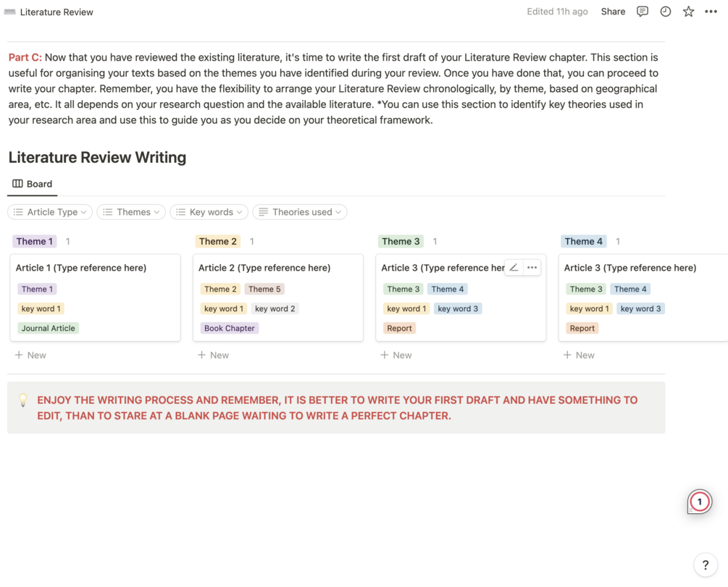Viewport: 728px width, 587px height.
Task: Add new card under Theme 4
Action: pos(579,355)
